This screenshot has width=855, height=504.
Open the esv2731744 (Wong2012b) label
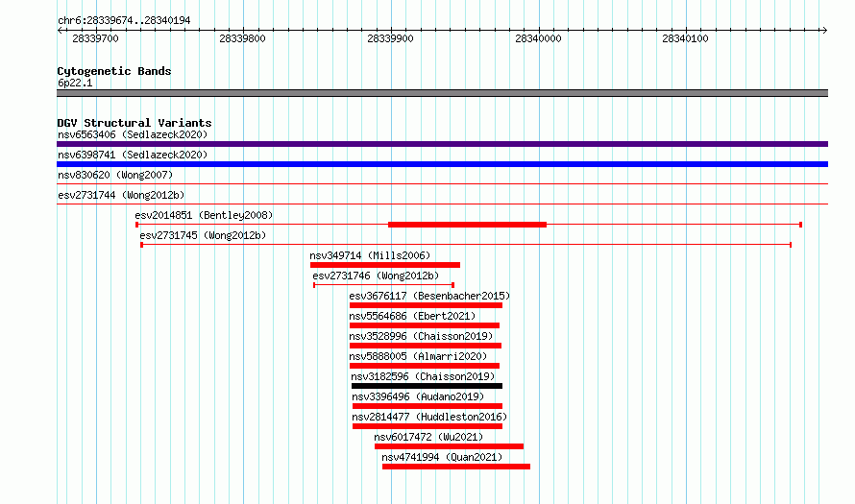121,195
